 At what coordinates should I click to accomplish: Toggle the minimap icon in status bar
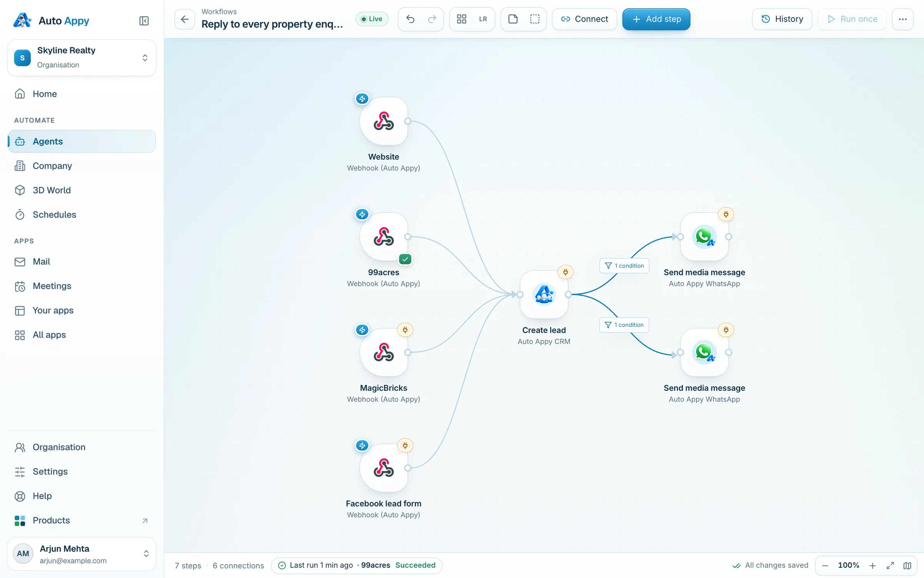tap(907, 565)
